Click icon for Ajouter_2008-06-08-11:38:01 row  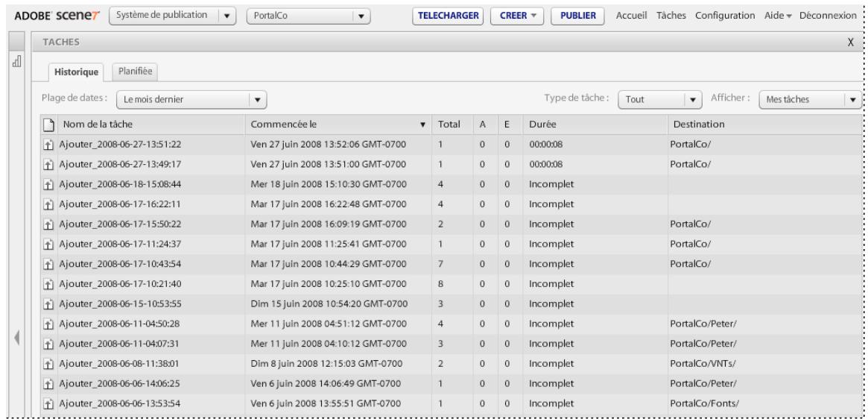[x=48, y=364]
